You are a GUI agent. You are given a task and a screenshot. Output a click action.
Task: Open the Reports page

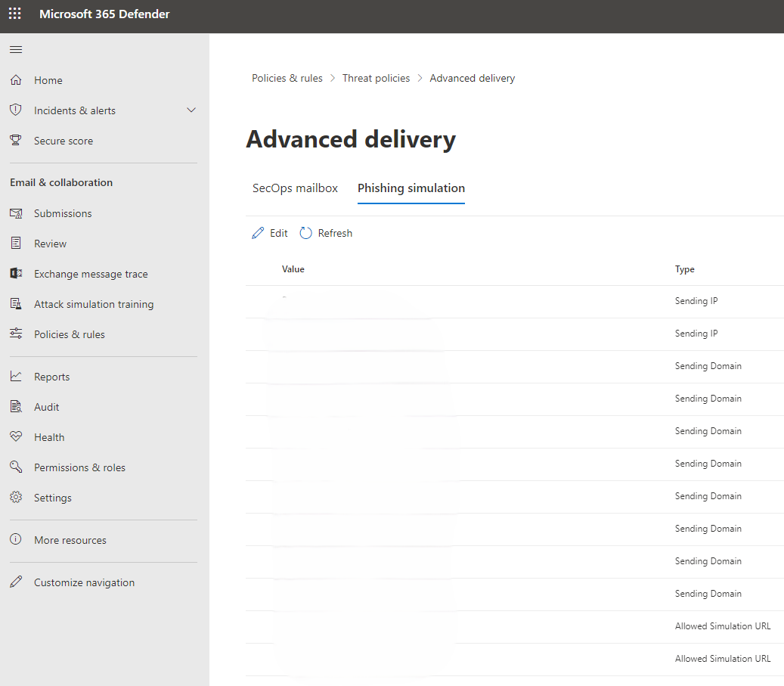[x=52, y=377]
